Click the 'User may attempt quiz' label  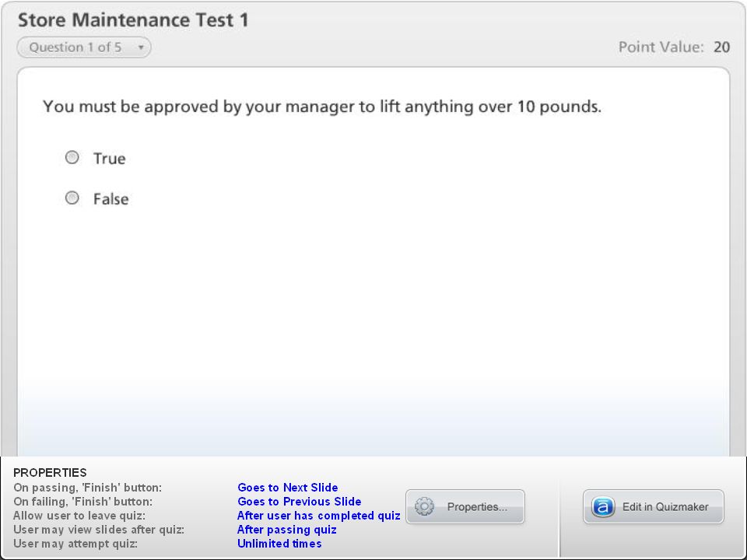(75, 544)
